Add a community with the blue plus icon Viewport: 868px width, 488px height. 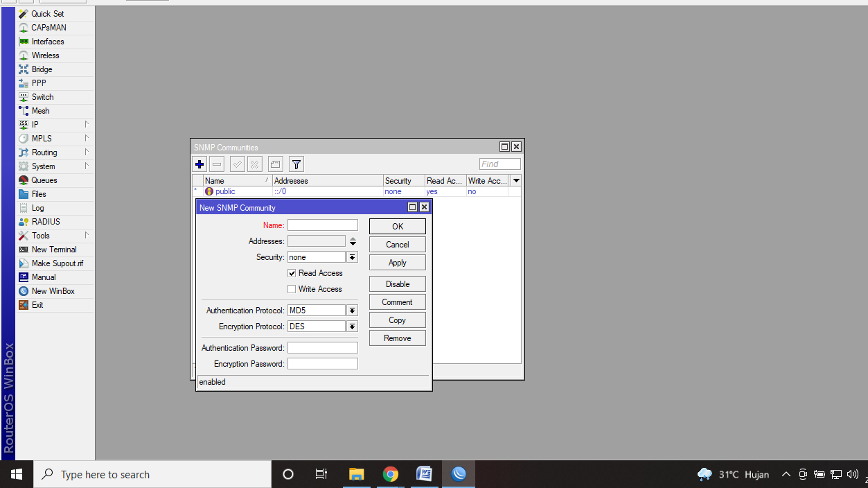click(200, 164)
